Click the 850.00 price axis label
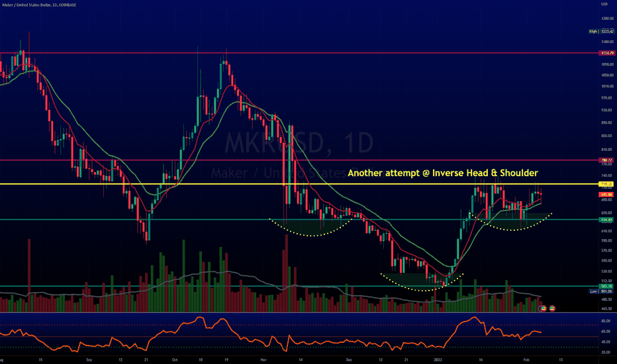Screen dimensions: 617x364 pyautogui.click(x=607, y=136)
